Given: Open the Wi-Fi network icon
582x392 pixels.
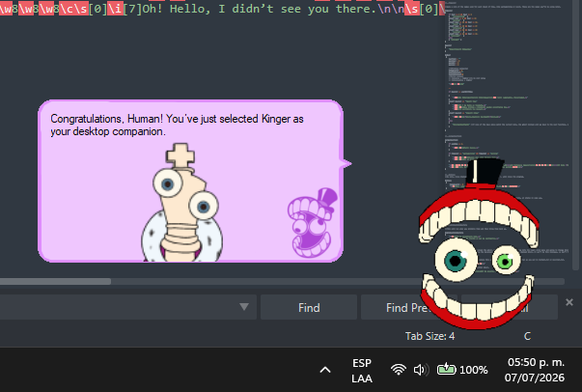Looking at the screenshot, I should click(x=399, y=370).
